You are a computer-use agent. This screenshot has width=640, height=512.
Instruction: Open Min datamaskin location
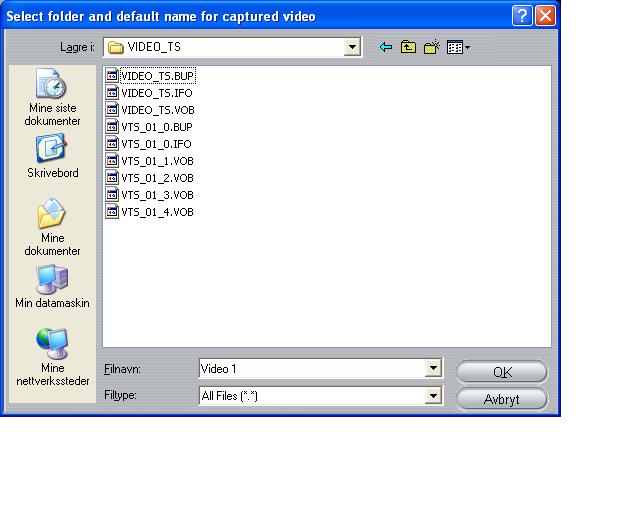pyautogui.click(x=52, y=286)
